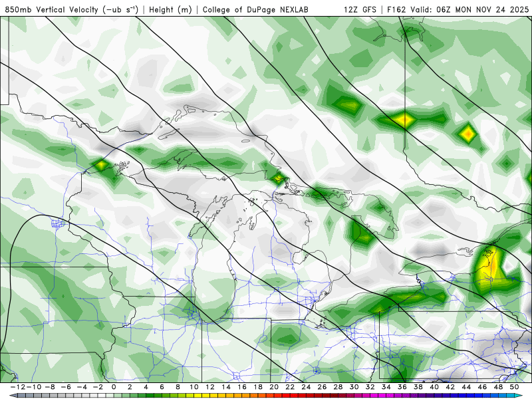Click the 'Height (m)' label in header
This screenshot has height=399, width=532.
point(170,9)
